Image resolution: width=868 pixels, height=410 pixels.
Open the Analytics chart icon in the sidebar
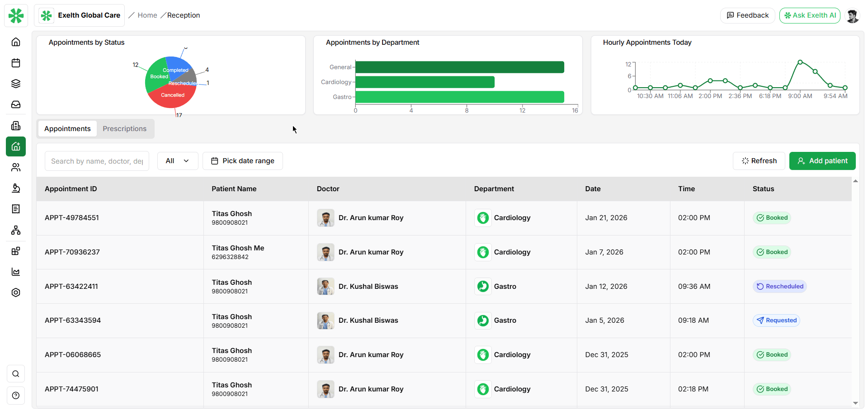pyautogui.click(x=16, y=272)
